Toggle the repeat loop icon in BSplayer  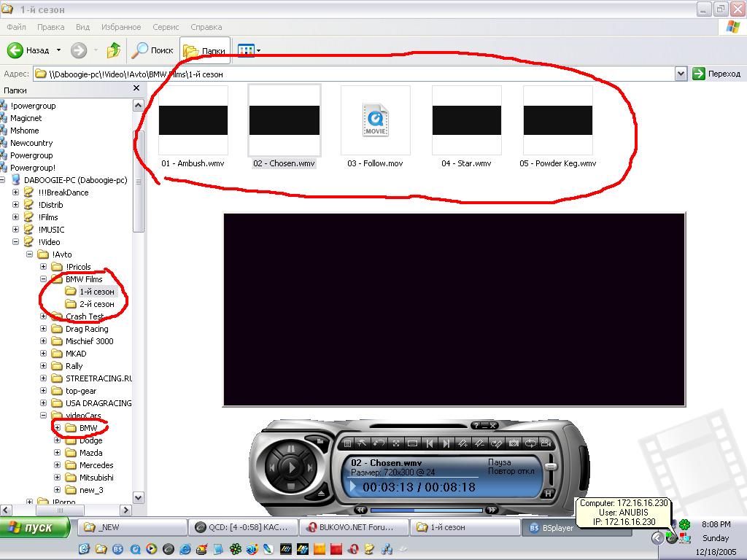(530, 443)
